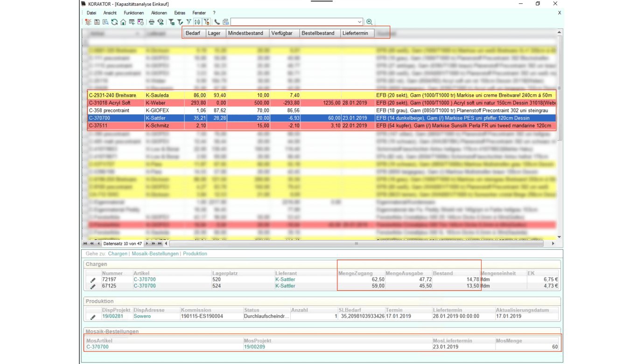The image size is (644, 364).
Task: Click the save (floppy disk) toolbar icon
Action: [97, 22]
